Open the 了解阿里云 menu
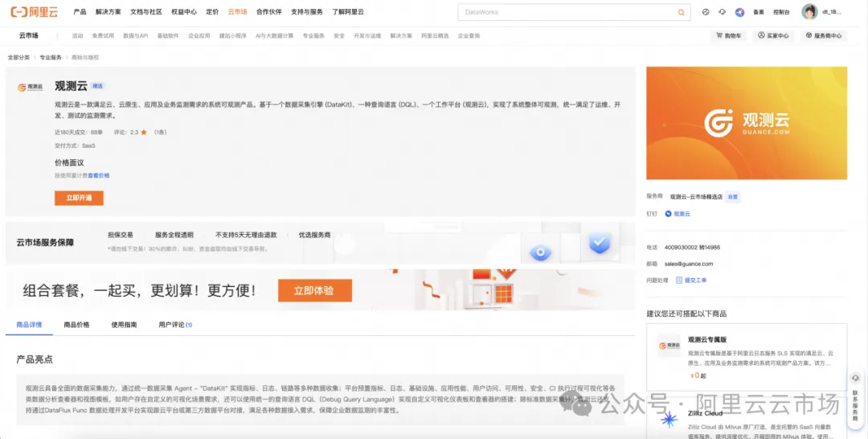The image size is (868, 439). 348,11
